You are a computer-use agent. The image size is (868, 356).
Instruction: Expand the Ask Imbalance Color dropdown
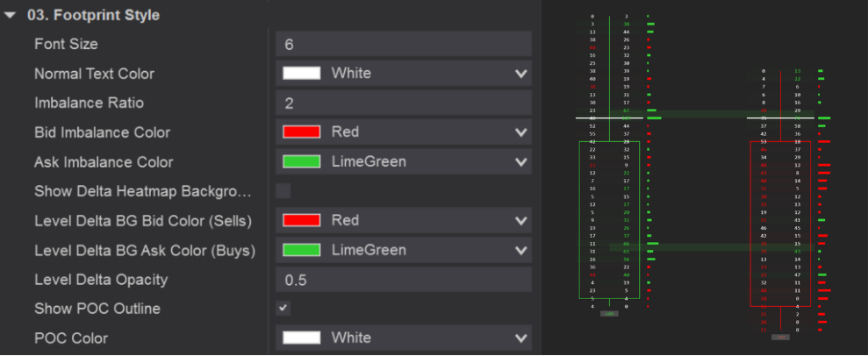tap(520, 162)
